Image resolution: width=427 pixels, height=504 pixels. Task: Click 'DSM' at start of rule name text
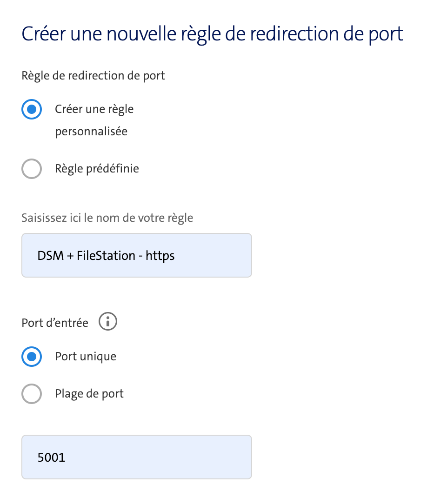[51, 256]
